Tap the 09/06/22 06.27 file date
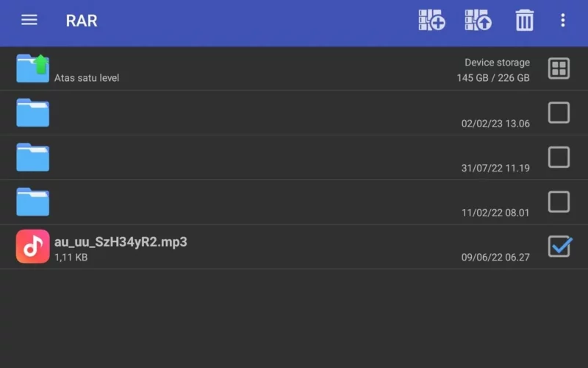The image size is (588, 368). pyautogui.click(x=495, y=257)
